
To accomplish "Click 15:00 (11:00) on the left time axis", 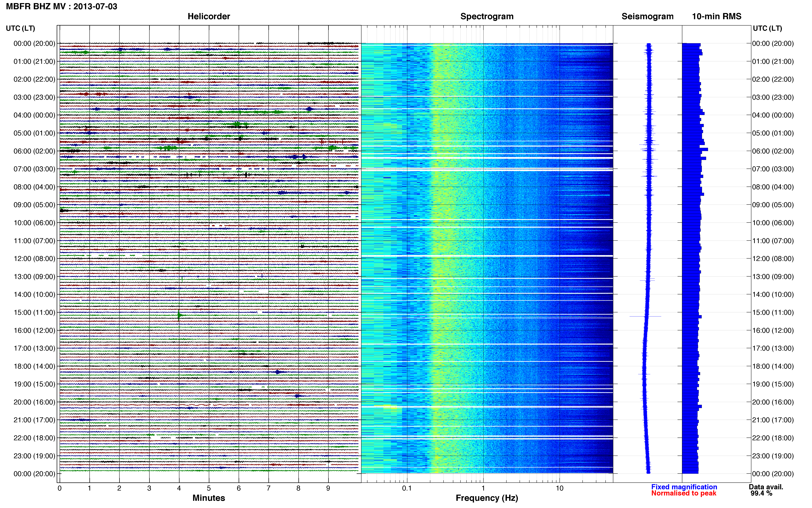I will coord(34,312).
